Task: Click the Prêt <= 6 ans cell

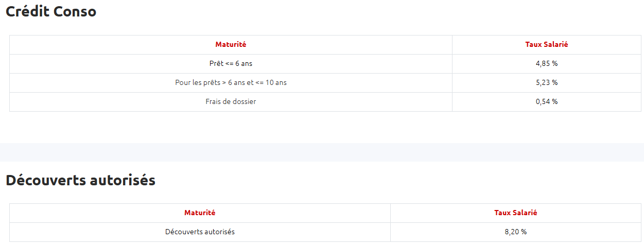Action: pos(231,64)
